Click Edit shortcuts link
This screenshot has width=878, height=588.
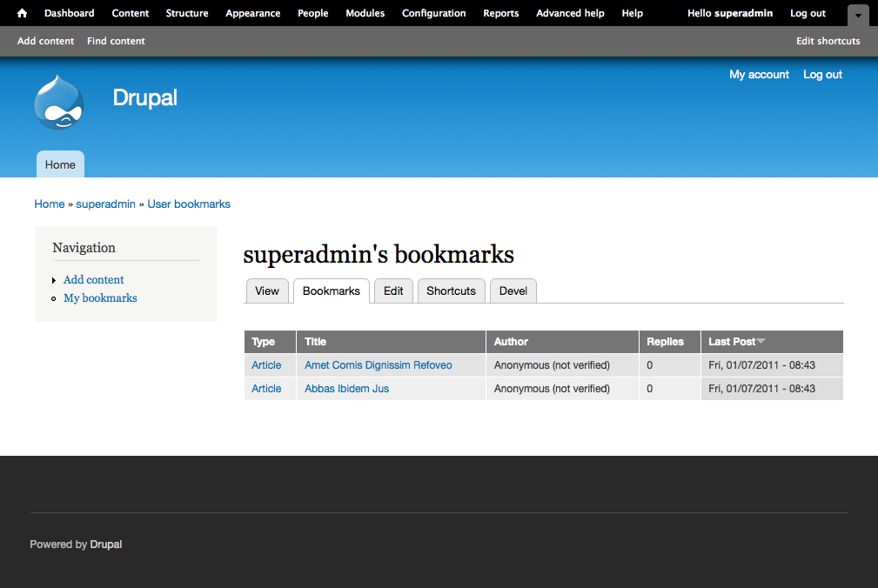pyautogui.click(x=828, y=41)
